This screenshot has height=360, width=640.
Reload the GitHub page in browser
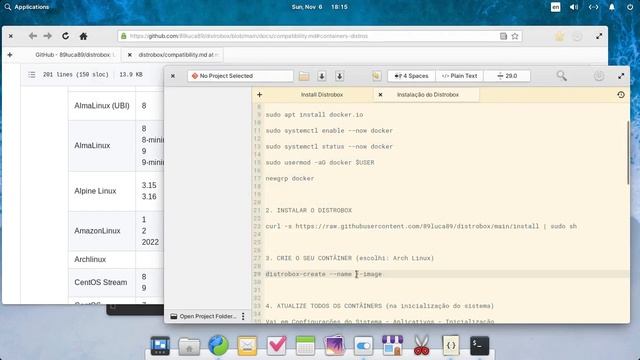65,36
